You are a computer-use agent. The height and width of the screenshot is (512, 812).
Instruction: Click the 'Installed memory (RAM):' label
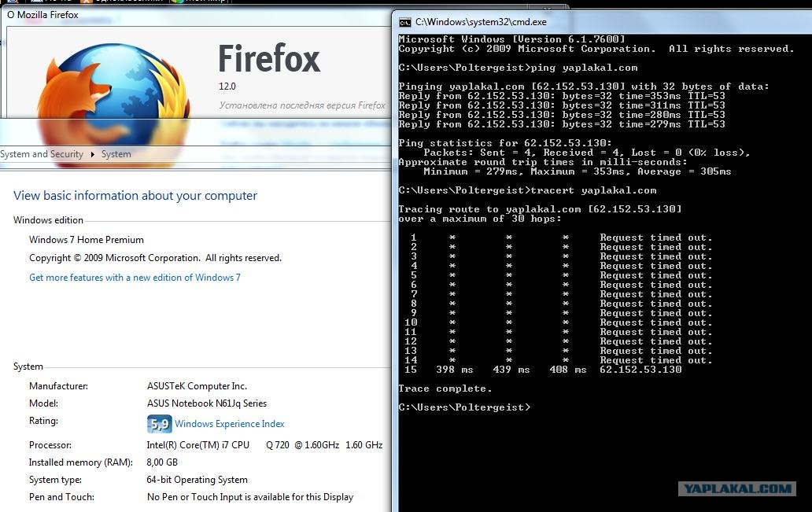coord(81,462)
